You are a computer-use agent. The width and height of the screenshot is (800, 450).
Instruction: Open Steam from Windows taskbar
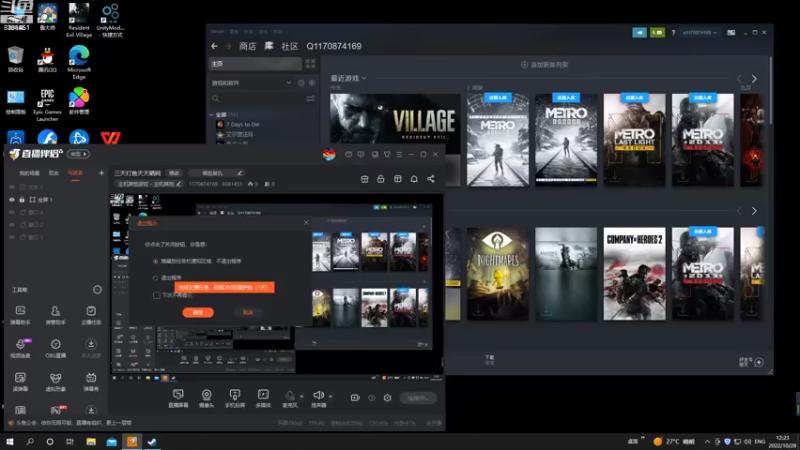coord(152,441)
